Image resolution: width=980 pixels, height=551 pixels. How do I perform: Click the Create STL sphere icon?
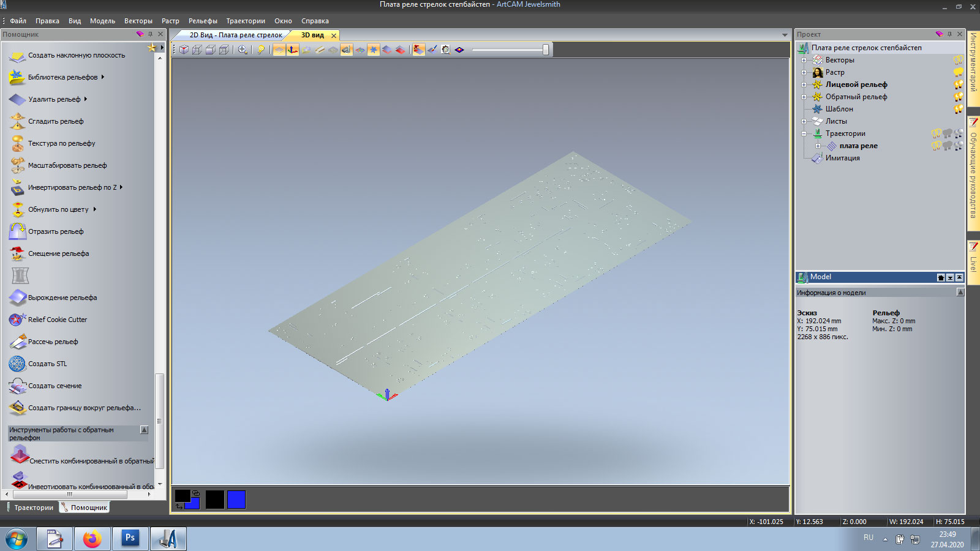[x=18, y=364]
